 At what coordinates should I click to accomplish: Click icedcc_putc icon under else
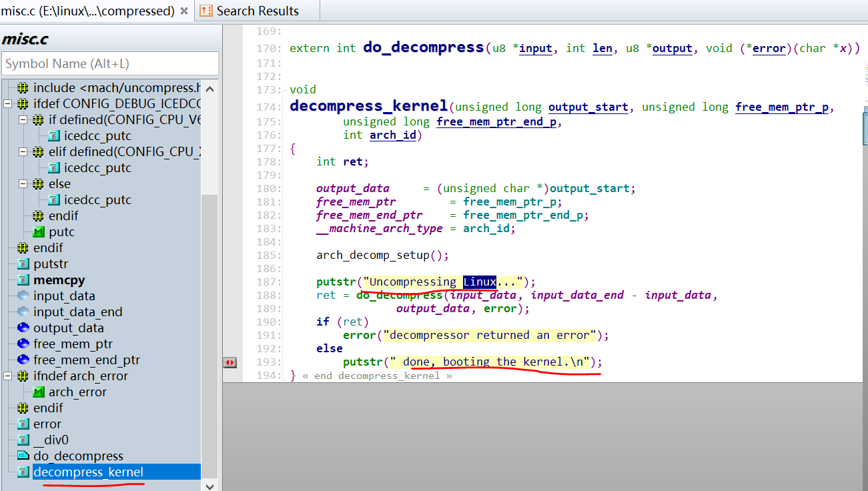click(54, 200)
